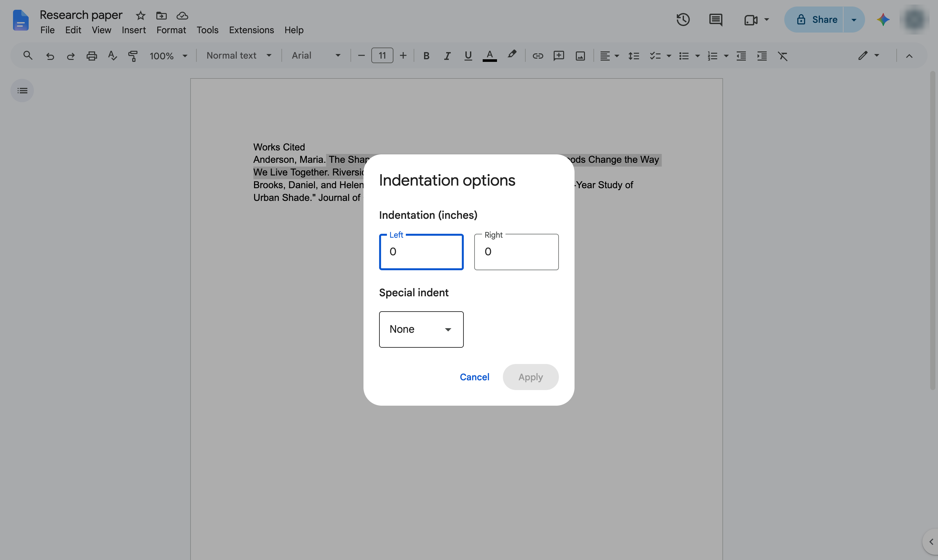This screenshot has width=938, height=560.
Task: Click the spelling and grammar check icon
Action: point(112,56)
